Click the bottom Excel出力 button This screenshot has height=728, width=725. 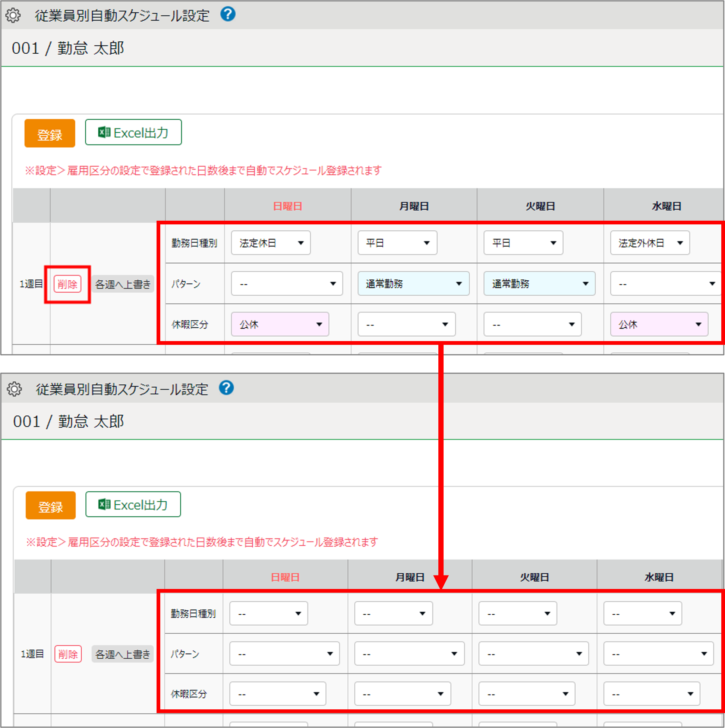coord(133,504)
